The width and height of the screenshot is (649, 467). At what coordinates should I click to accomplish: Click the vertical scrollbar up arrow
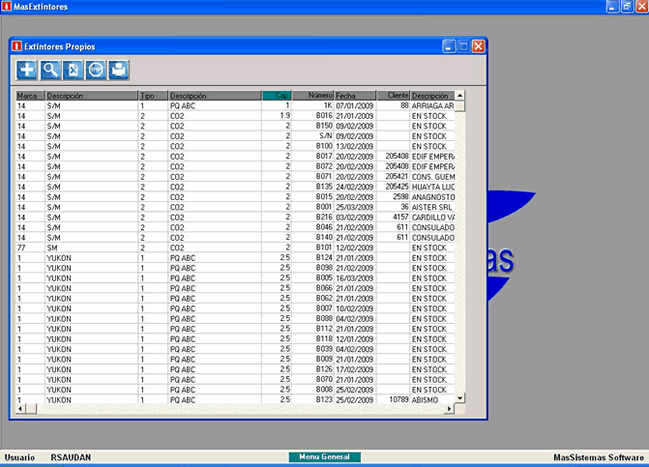click(460, 95)
